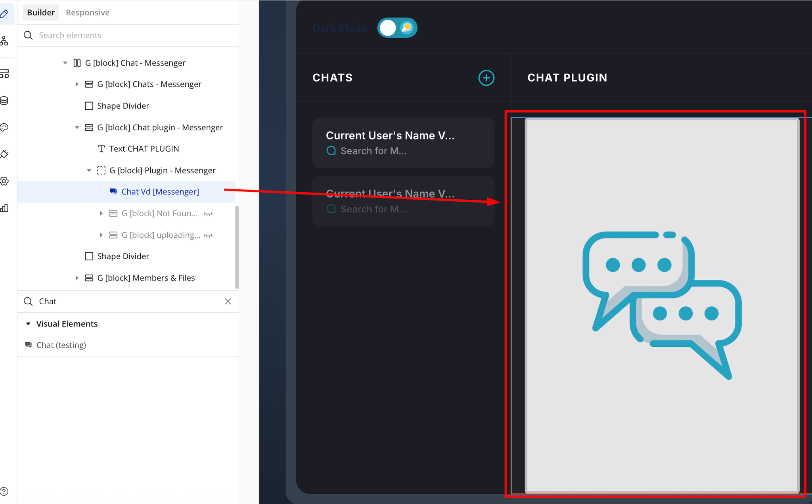Select Chat (testing) visual element
The width and height of the screenshot is (812, 504).
click(x=61, y=345)
